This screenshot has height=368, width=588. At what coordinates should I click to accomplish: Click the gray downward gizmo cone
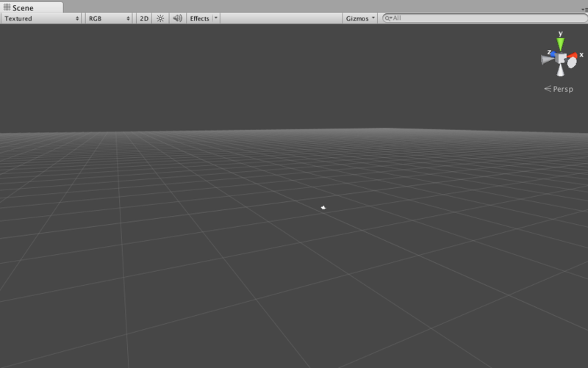click(560, 71)
